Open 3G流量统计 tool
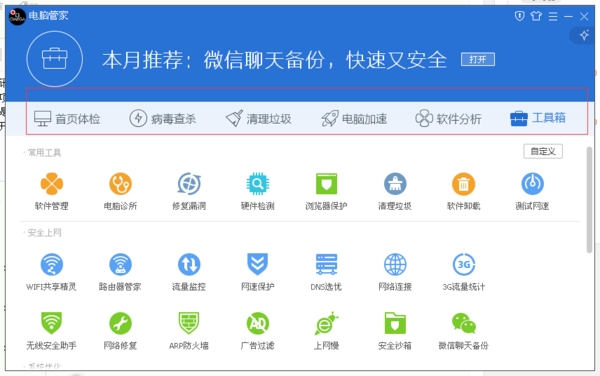This screenshot has width=600, height=376. click(x=463, y=272)
